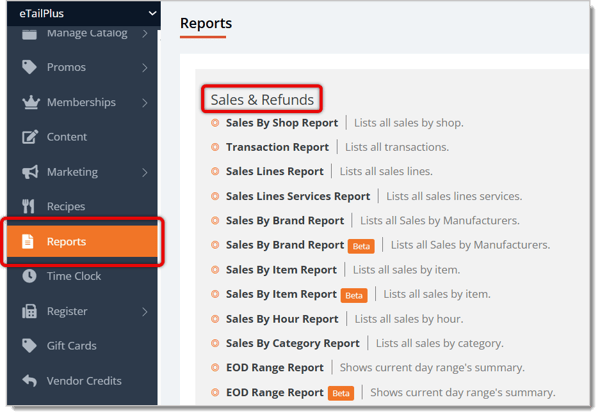The width and height of the screenshot is (600, 416).
Task: Click the Vendor Credits return arrow icon
Action: pyautogui.click(x=29, y=380)
